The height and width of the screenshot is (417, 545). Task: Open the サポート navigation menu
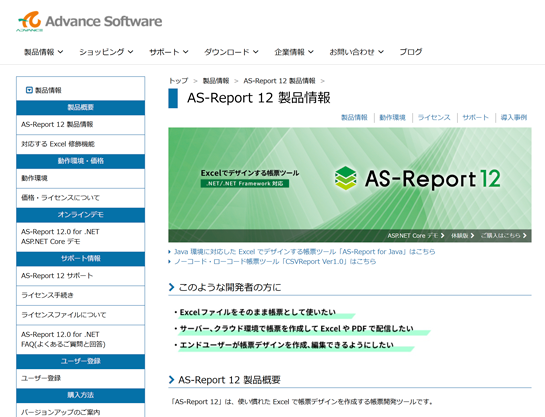point(169,52)
